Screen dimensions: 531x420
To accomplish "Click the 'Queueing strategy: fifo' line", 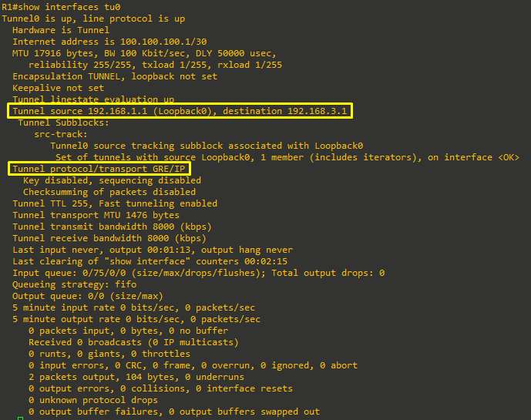I will (75, 284).
